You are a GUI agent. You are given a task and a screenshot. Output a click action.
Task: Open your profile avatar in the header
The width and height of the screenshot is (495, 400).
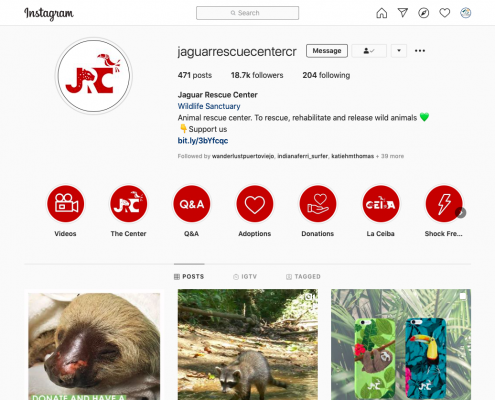(466, 13)
